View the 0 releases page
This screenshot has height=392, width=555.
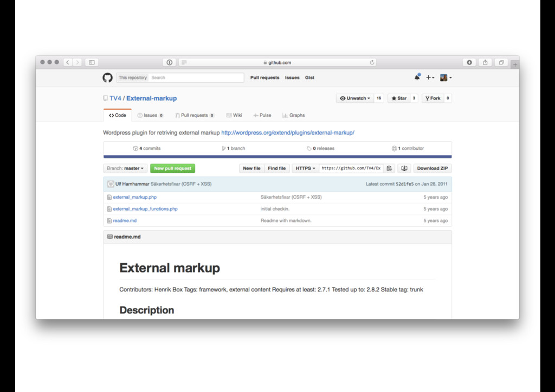coord(321,148)
